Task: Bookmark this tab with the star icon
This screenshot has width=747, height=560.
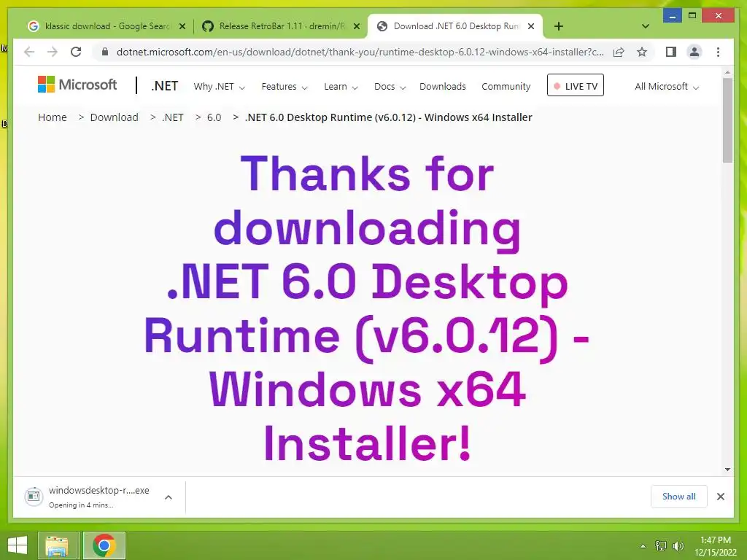Action: [x=642, y=52]
